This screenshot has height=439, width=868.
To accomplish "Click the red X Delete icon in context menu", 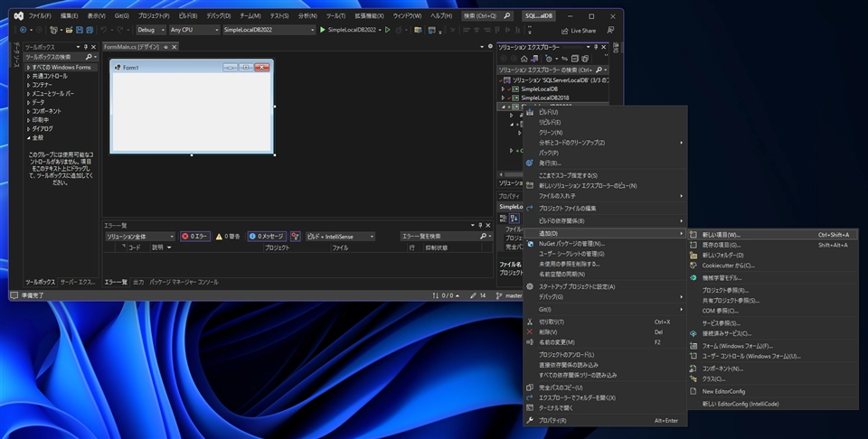I will click(x=530, y=332).
